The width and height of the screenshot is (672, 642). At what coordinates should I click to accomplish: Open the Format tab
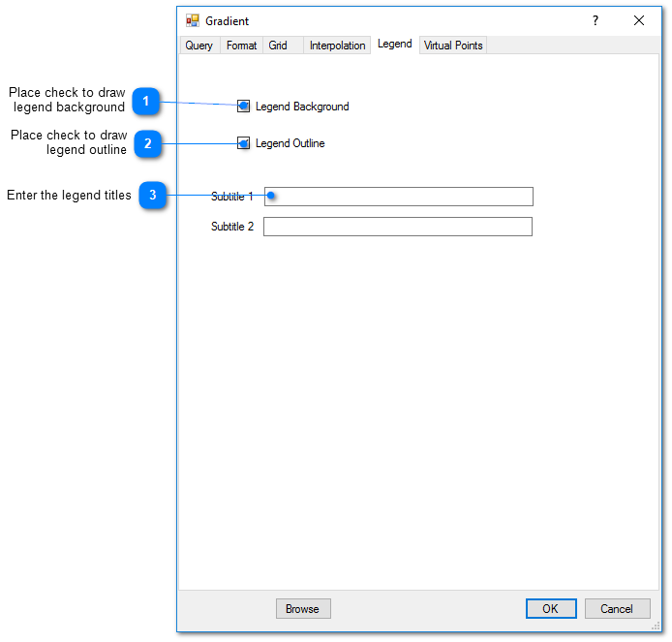click(x=241, y=46)
